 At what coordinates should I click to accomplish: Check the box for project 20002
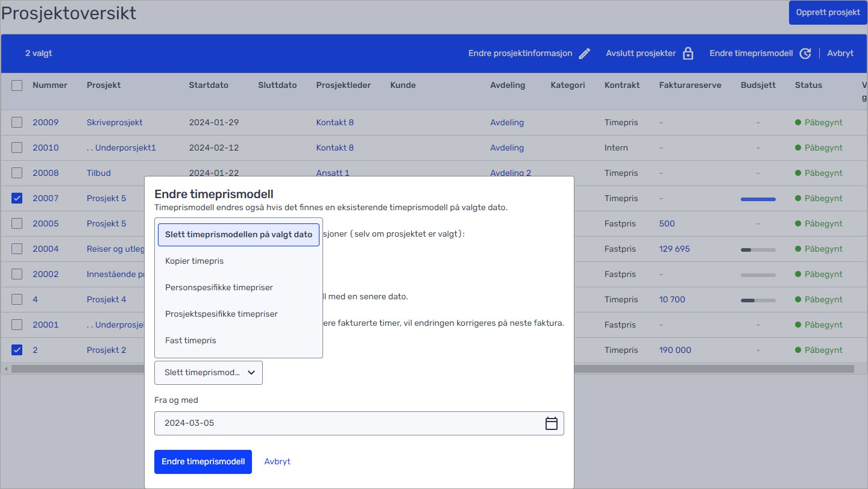17,274
